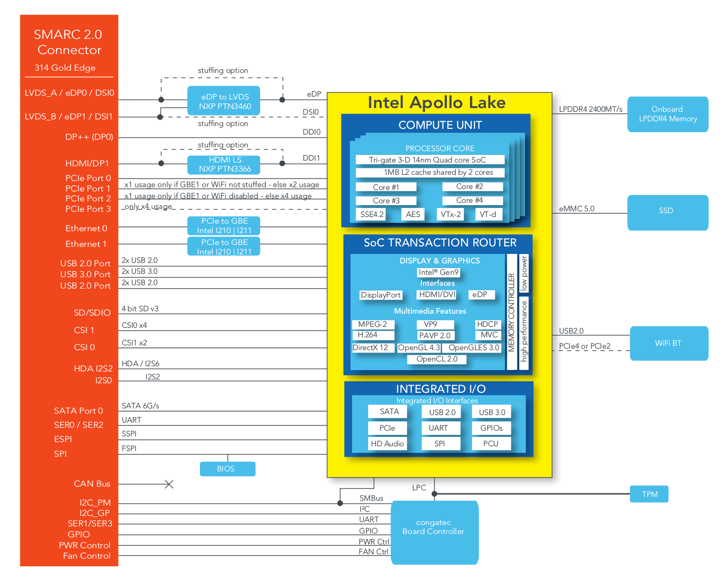Select the BIOS block
The height and width of the screenshot is (588, 724).
[x=227, y=469]
